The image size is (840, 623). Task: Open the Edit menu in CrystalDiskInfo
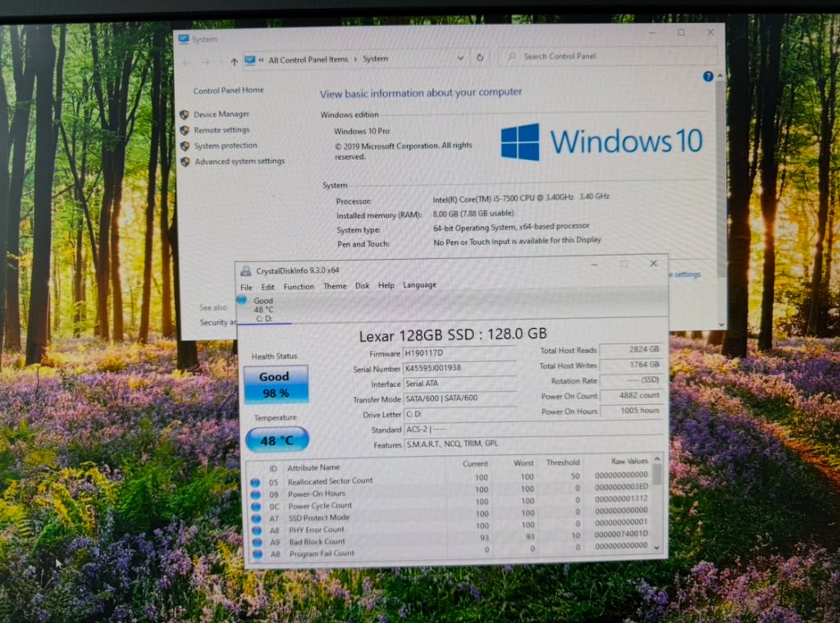[268, 287]
